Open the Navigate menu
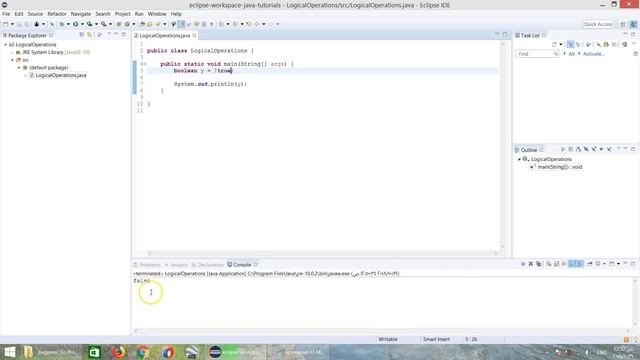This screenshot has width=640, height=360. [x=81, y=14]
